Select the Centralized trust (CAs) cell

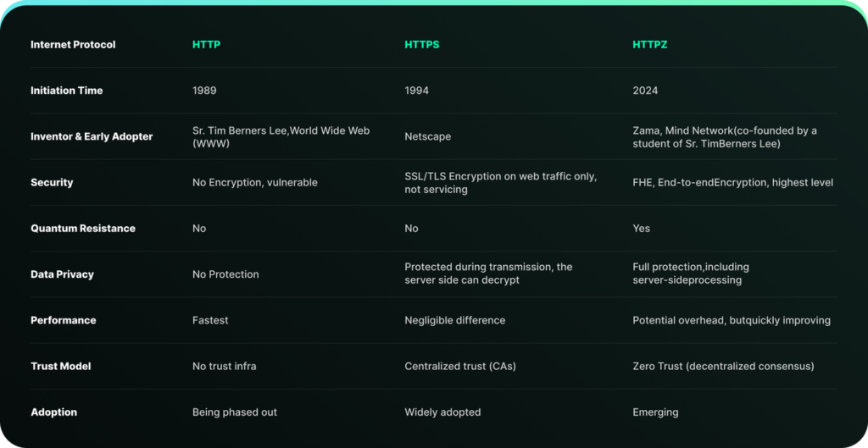point(459,366)
